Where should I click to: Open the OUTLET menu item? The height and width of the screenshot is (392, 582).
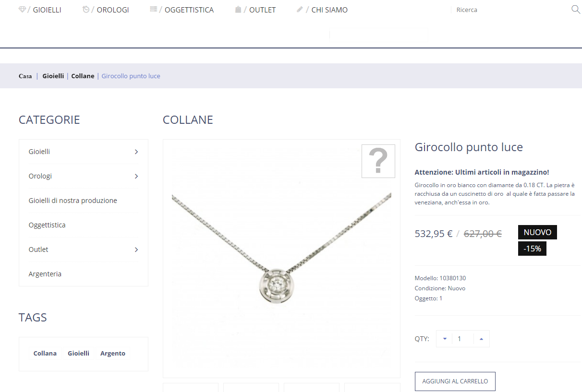262,10
